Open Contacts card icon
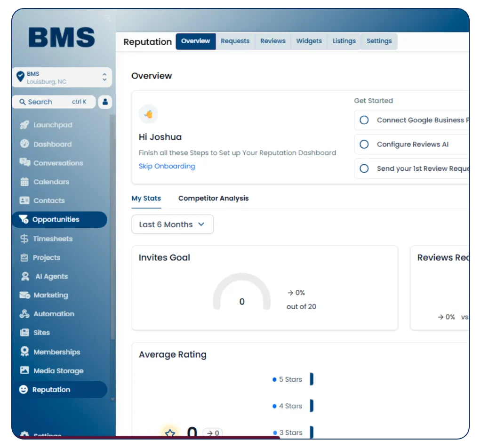 coord(24,200)
